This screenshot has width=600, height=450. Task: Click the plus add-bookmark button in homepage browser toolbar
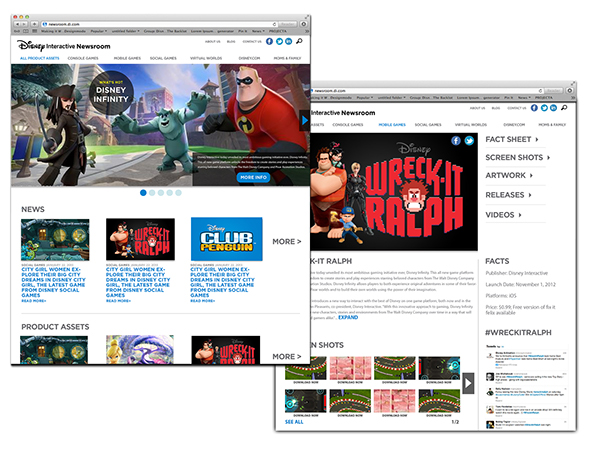pyautogui.click(x=34, y=24)
